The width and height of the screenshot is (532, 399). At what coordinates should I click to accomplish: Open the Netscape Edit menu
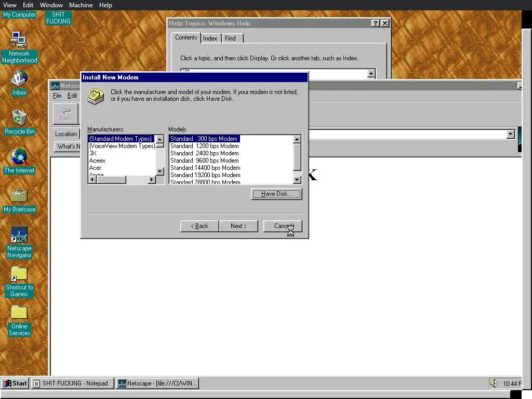pyautogui.click(x=72, y=96)
